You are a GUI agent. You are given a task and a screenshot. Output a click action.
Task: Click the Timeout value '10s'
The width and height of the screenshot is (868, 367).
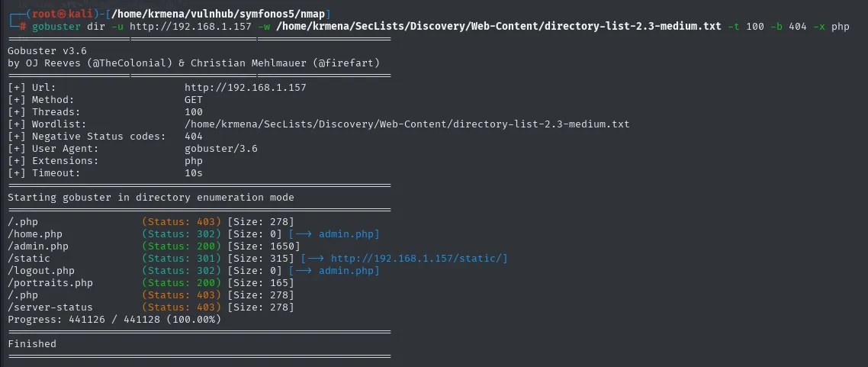193,172
